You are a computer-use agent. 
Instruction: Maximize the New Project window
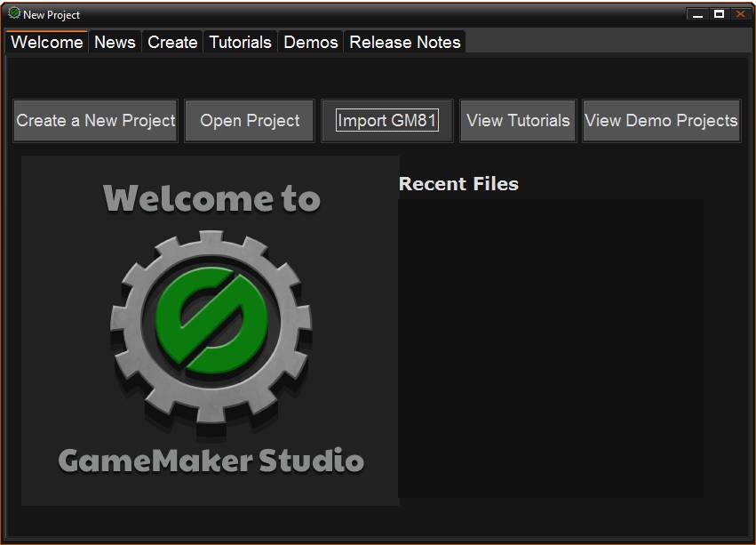click(719, 14)
